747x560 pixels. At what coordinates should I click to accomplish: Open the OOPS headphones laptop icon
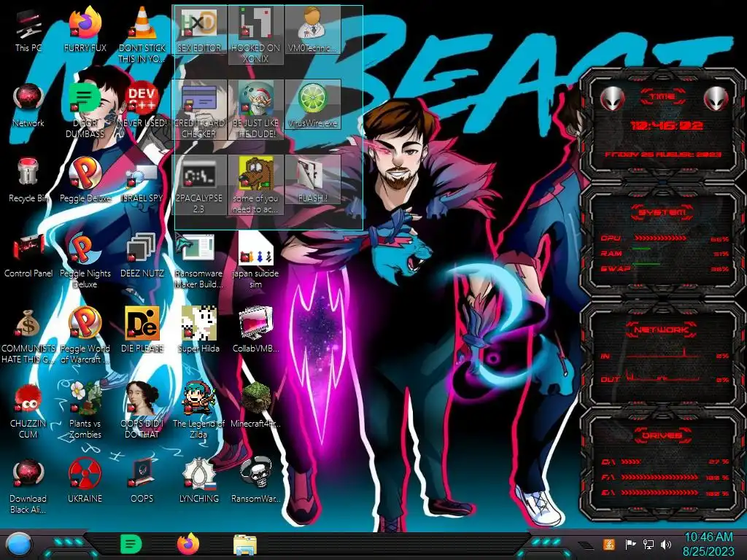(x=142, y=481)
